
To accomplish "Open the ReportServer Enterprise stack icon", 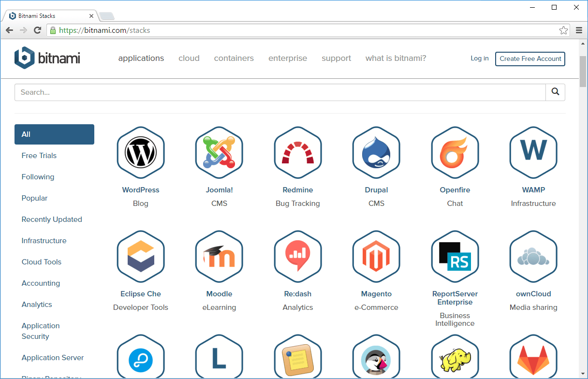I will coord(455,257).
